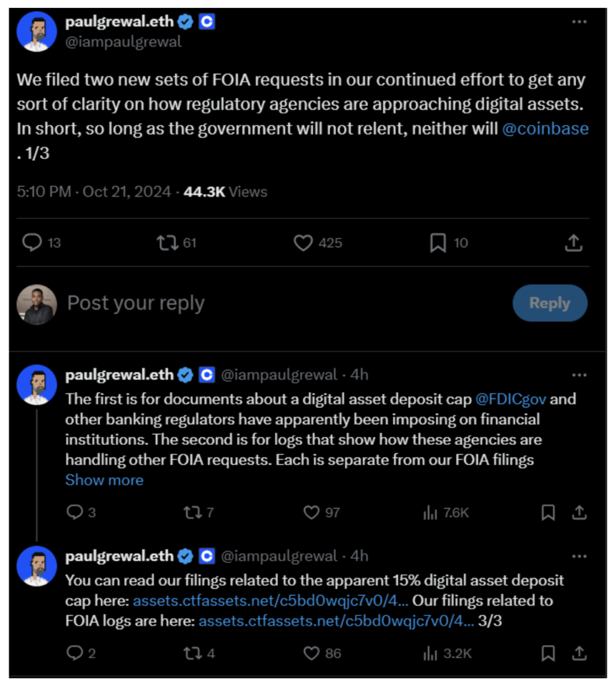The image size is (616, 683).
Task: Open paulgrewal.eth profile avatar at top
Action: pyautogui.click(x=36, y=31)
